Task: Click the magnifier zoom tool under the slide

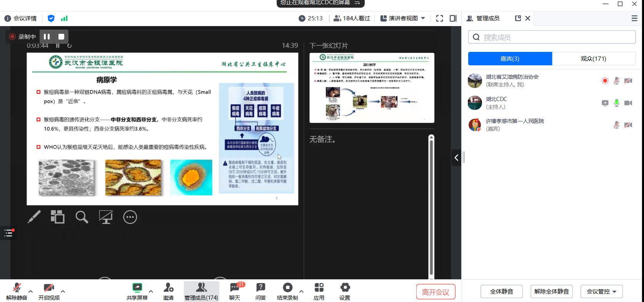Action: (x=82, y=217)
